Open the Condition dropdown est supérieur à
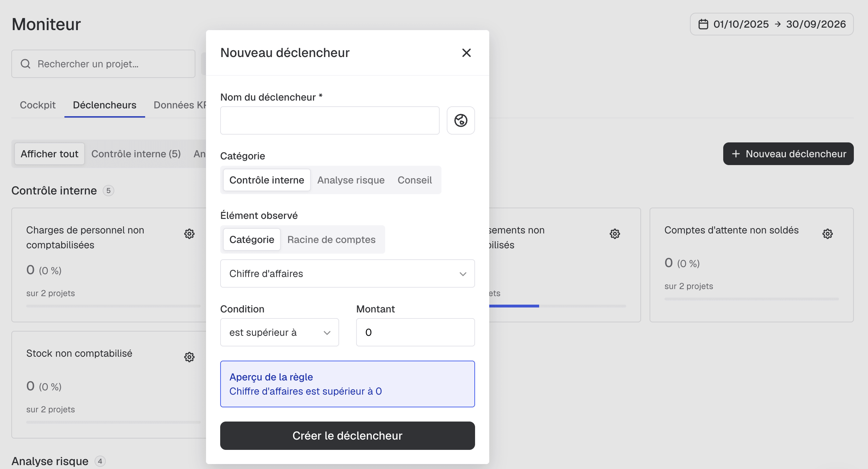 pos(279,332)
